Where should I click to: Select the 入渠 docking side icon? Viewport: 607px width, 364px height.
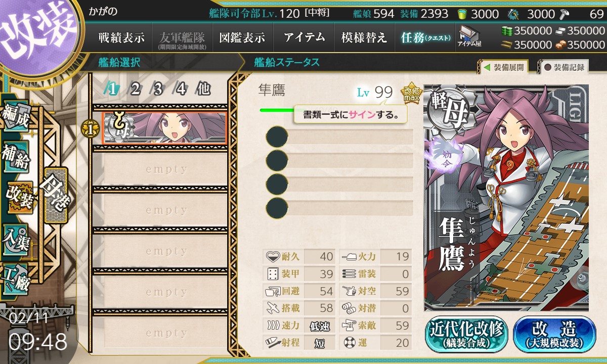[15, 237]
